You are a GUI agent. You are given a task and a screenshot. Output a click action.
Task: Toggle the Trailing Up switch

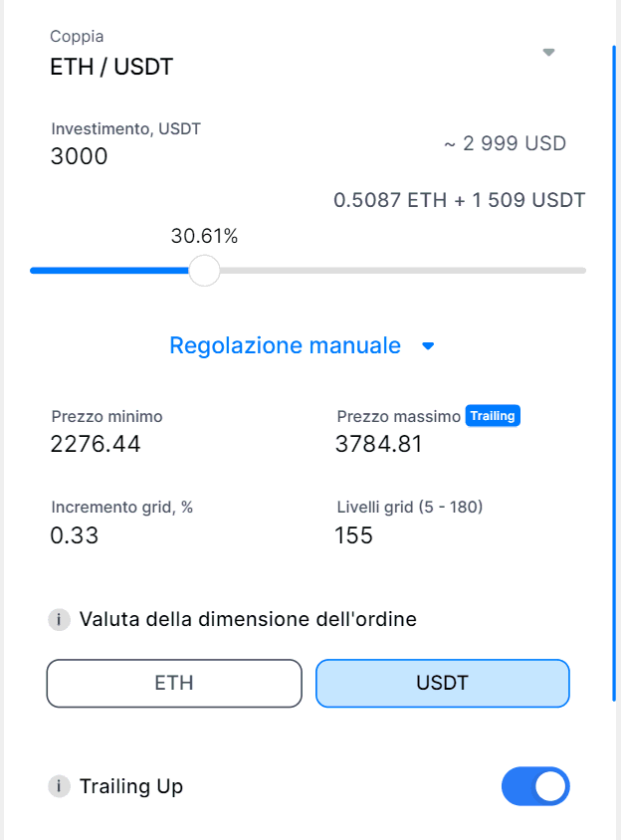(x=535, y=786)
